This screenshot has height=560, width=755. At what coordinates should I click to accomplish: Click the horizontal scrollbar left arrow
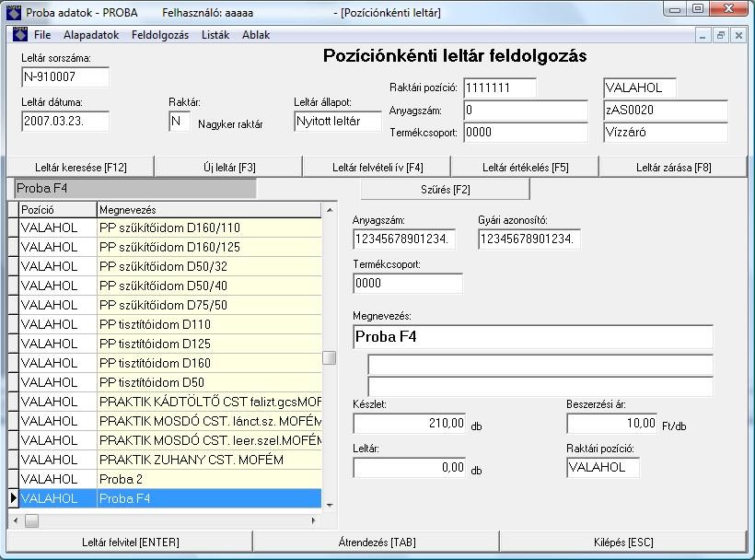[x=15, y=520]
